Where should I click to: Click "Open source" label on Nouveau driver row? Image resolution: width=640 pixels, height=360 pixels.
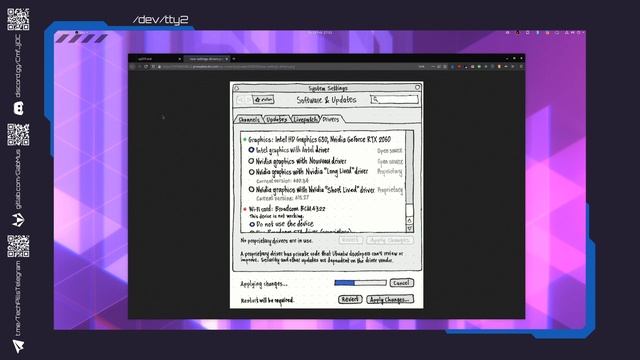point(390,162)
